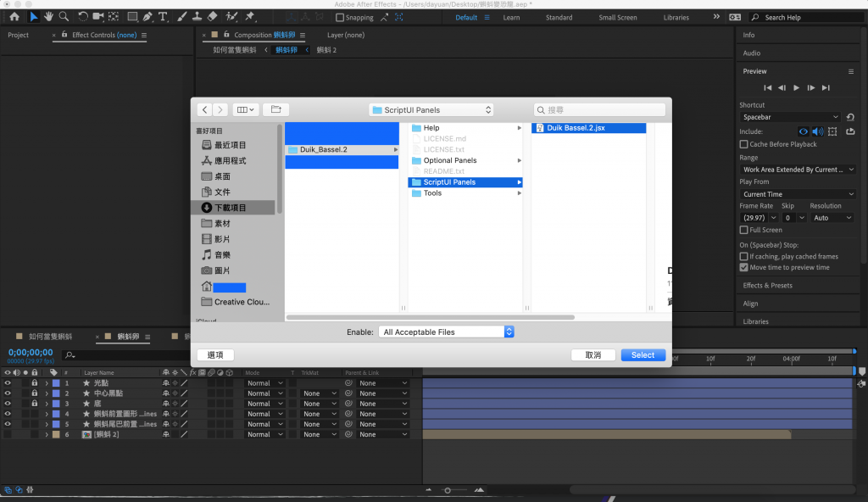868x502 pixels.
Task: Open the Enable file type dropdown
Action: [x=446, y=332]
